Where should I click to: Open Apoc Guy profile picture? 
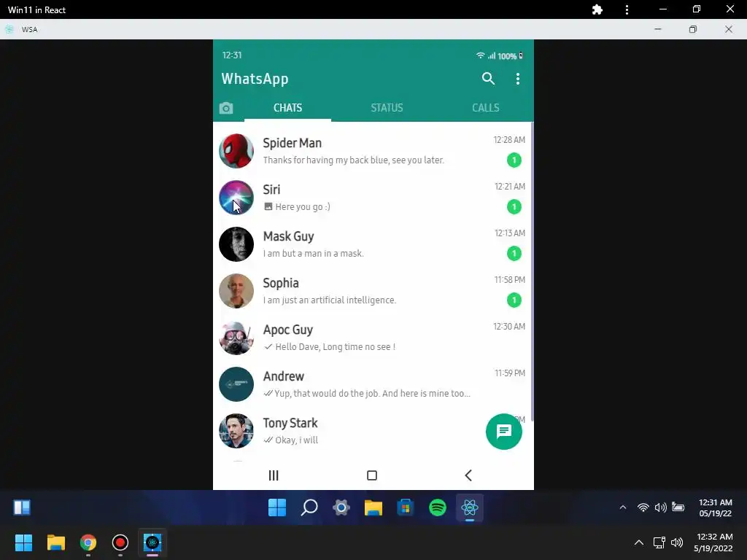coord(236,338)
